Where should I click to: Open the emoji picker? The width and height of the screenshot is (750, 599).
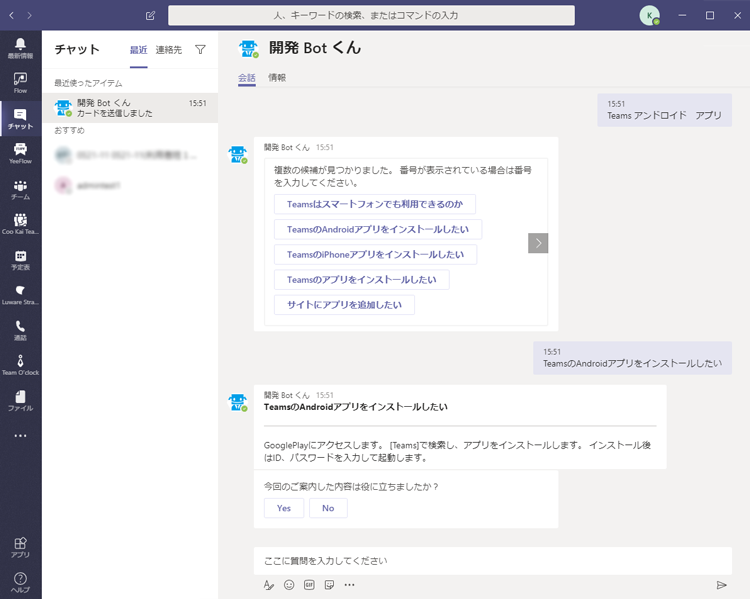coord(289,585)
